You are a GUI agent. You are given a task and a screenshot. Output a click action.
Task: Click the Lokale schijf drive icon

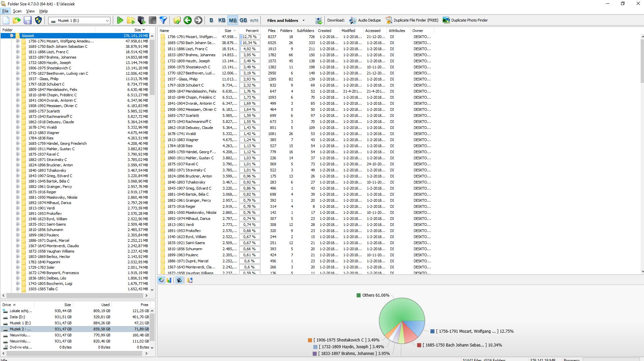[x=5, y=311]
